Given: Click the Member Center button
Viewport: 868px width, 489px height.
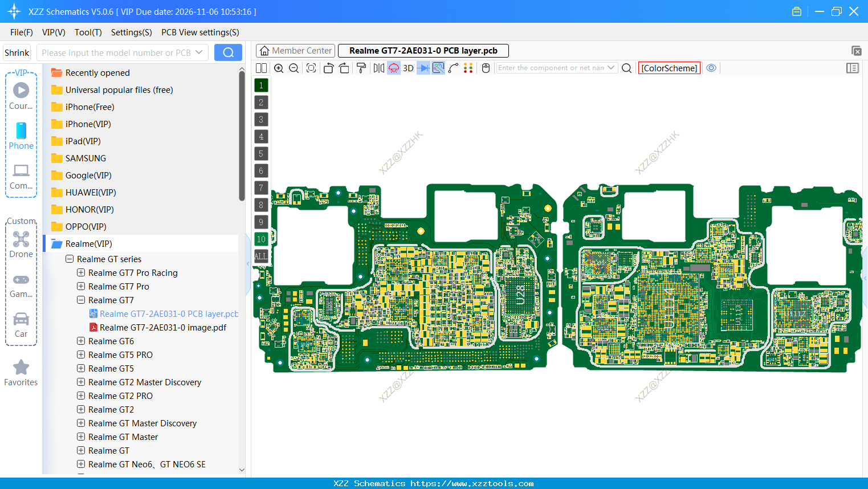Looking at the screenshot, I should click(x=295, y=50).
